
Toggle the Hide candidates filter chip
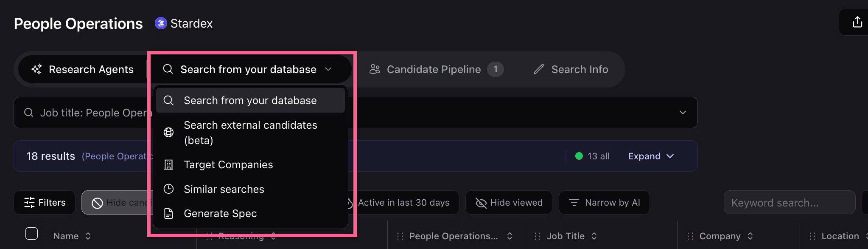117,203
